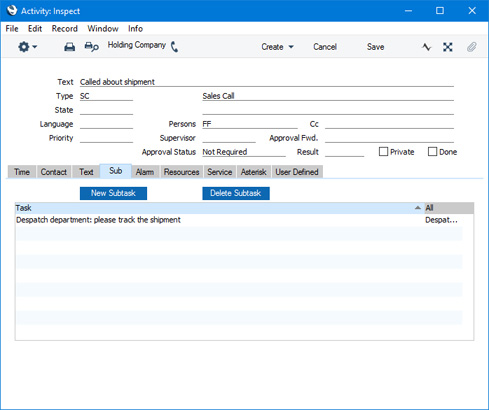Image resolution: width=489 pixels, height=410 pixels.
Task: Open the workflow activity line icon
Action: coord(426,47)
